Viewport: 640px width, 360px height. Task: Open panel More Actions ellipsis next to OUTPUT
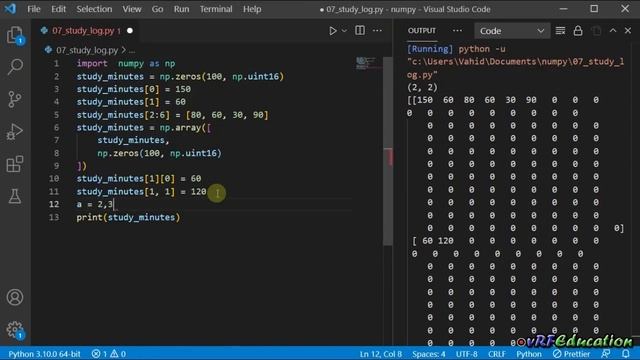pyautogui.click(x=457, y=31)
